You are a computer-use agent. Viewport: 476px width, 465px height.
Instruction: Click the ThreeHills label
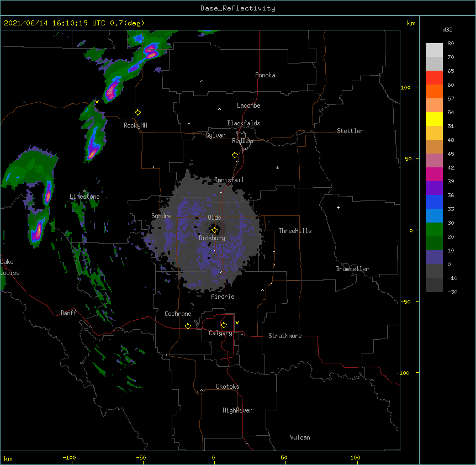click(295, 231)
